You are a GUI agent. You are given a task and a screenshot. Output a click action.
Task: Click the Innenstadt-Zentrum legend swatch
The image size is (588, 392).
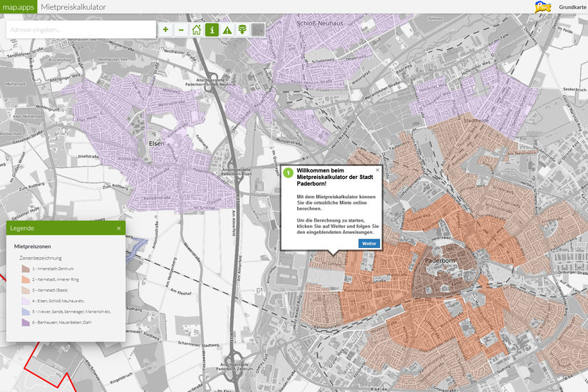coord(26,269)
